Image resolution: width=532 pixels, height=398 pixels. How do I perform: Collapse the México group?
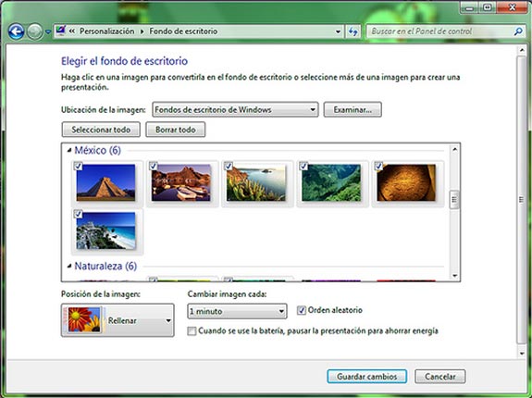pyautogui.click(x=69, y=150)
